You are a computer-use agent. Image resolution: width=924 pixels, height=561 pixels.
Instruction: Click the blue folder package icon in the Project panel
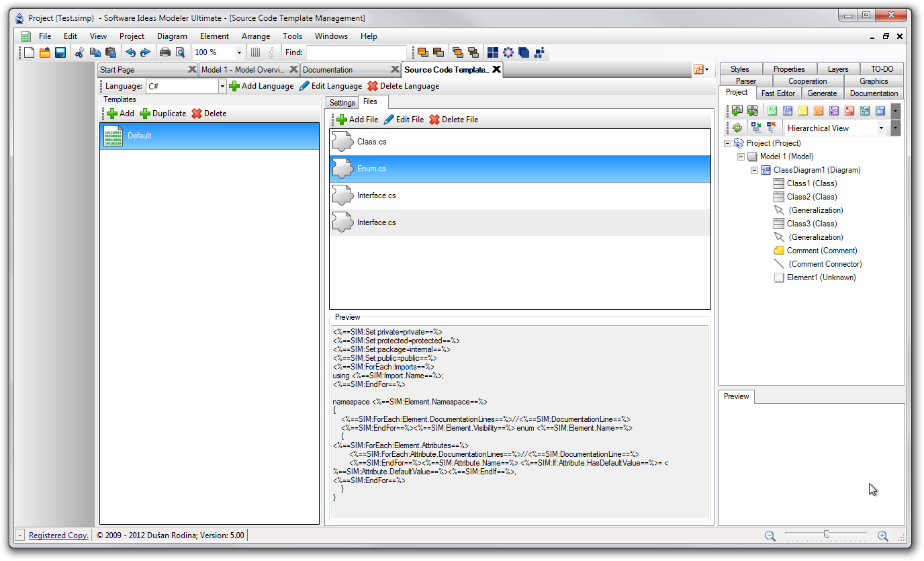point(880,111)
